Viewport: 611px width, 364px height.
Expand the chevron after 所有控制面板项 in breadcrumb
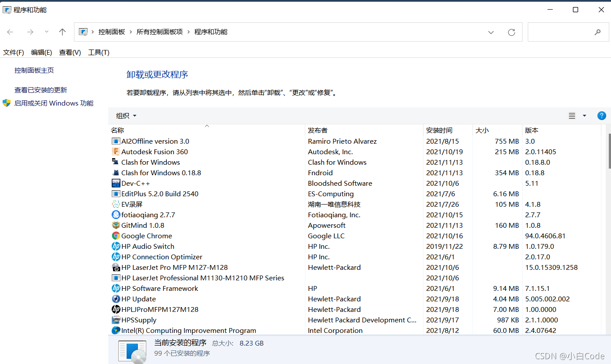pyautogui.click(x=188, y=32)
